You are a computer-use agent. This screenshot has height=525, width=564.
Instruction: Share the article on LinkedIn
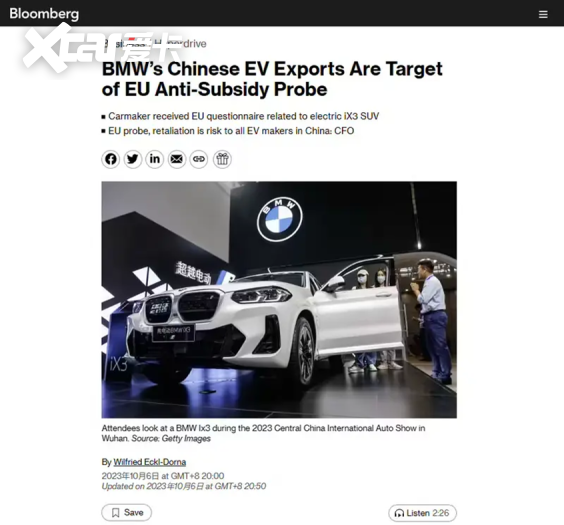(x=155, y=159)
